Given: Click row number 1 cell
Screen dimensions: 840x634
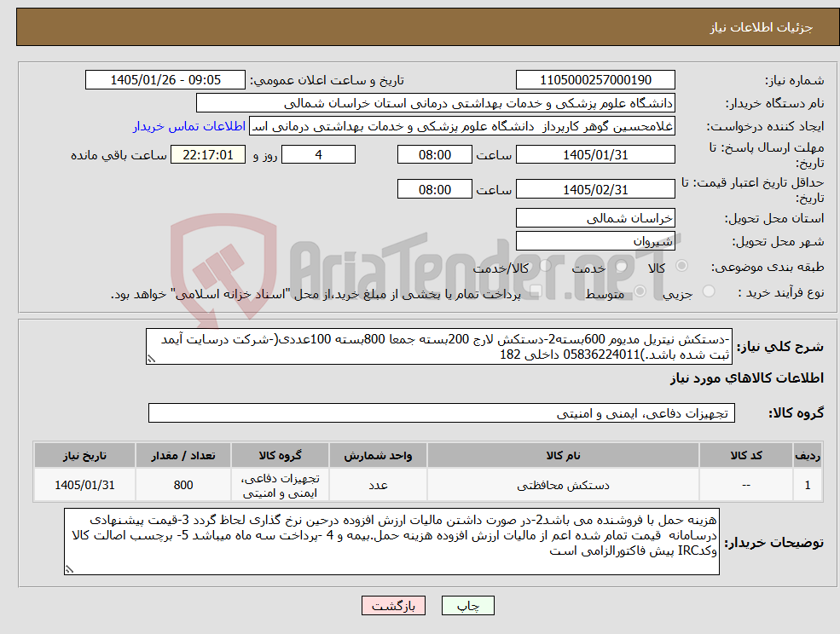Looking at the screenshot, I should (808, 485).
